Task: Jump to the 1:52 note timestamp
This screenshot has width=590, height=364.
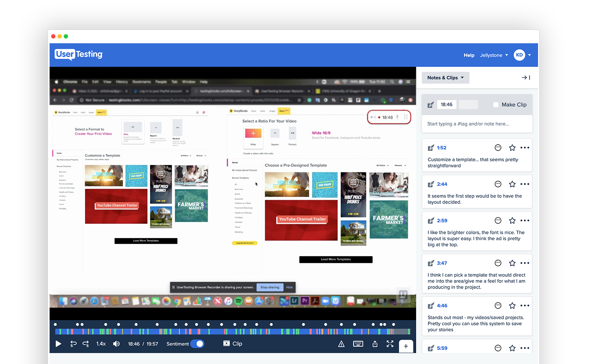Action: pos(442,148)
